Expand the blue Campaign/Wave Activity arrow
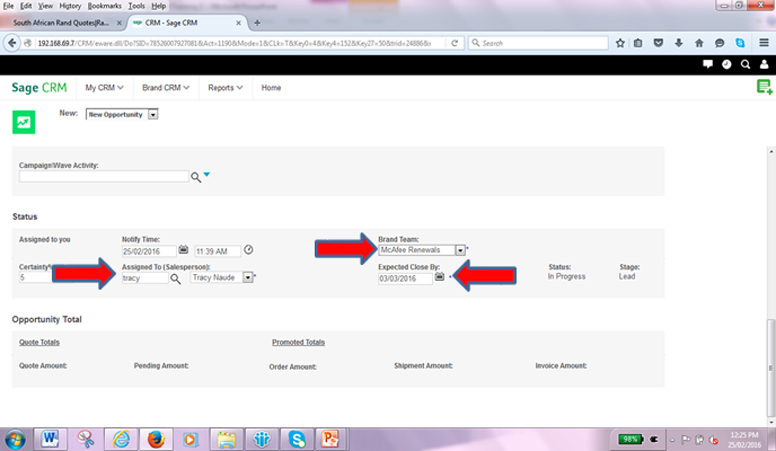 207,174
